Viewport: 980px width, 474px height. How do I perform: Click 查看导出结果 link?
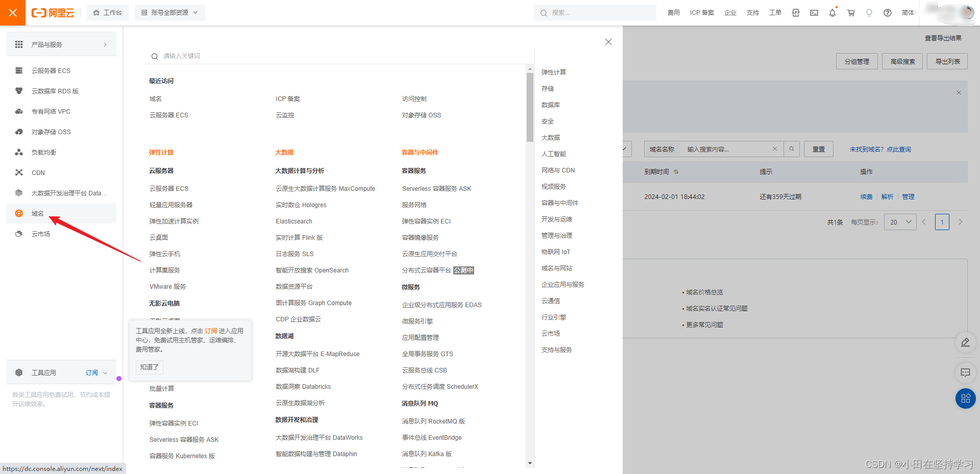tap(943, 38)
